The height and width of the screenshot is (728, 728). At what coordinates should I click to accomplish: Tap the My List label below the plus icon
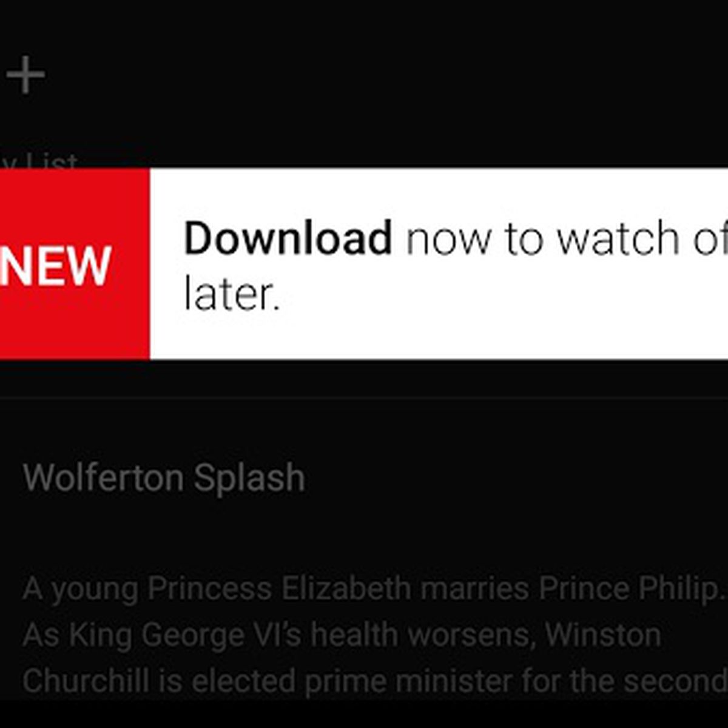click(x=39, y=160)
